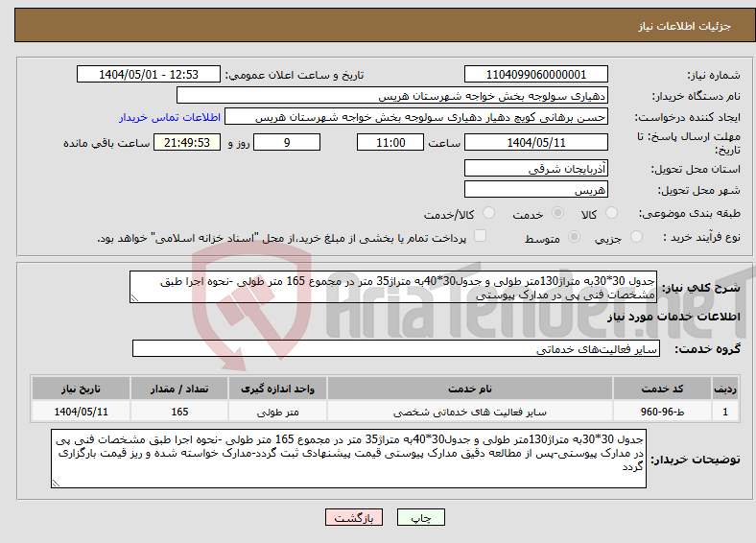Screen dimensions: 756x543
Task: Click the تعداد / مقدار column header
Action: coord(179,389)
